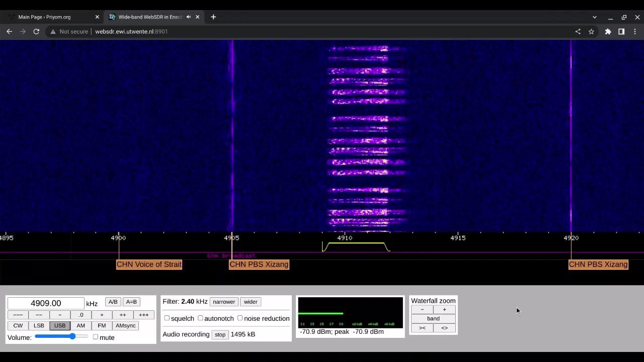Bookmark this page with the star icon
The width and height of the screenshot is (644, 362).
coord(591,31)
